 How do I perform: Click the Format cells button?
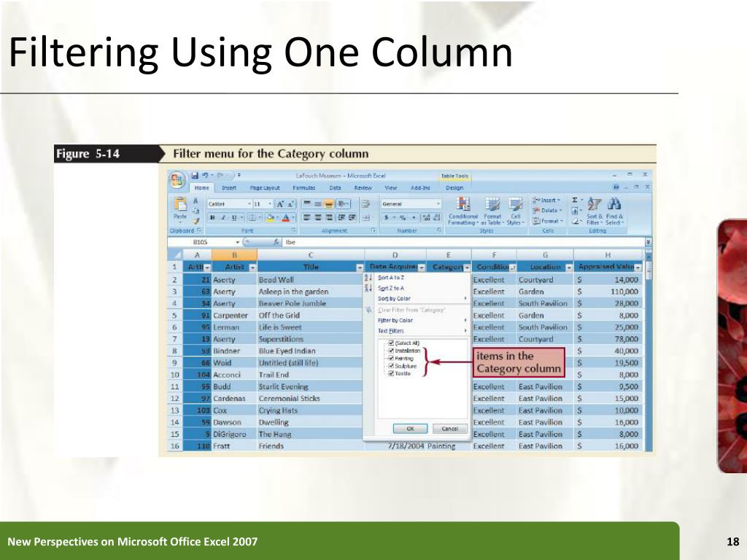coord(546,221)
